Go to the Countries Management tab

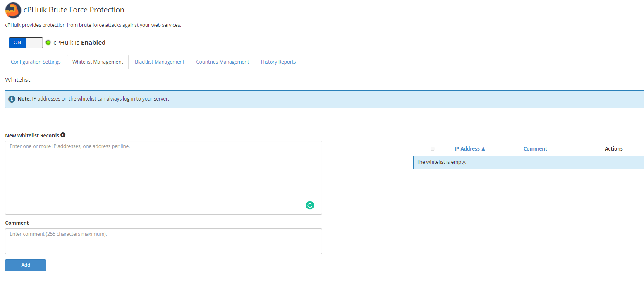click(223, 62)
